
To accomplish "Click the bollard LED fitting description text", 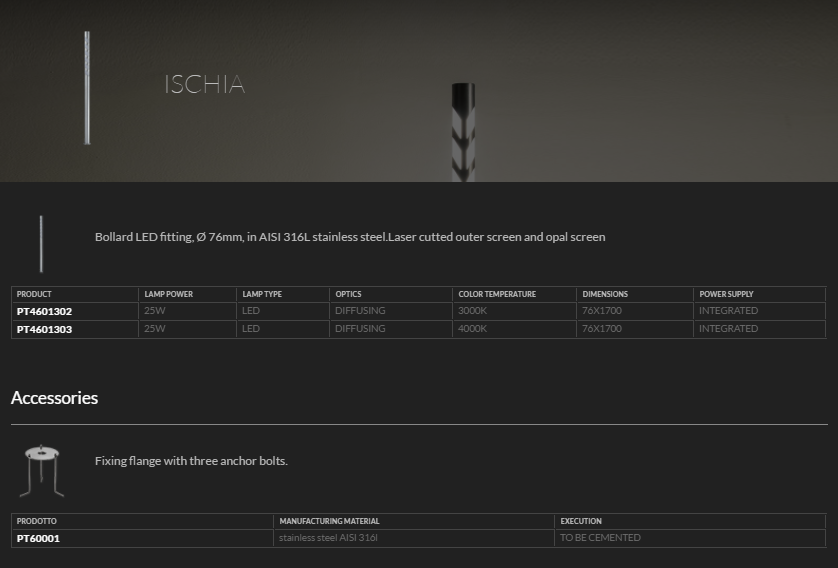I will click(350, 237).
